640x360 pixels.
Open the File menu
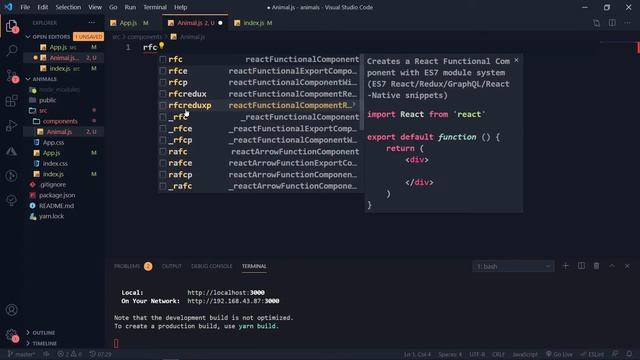pyautogui.click(x=25, y=7)
